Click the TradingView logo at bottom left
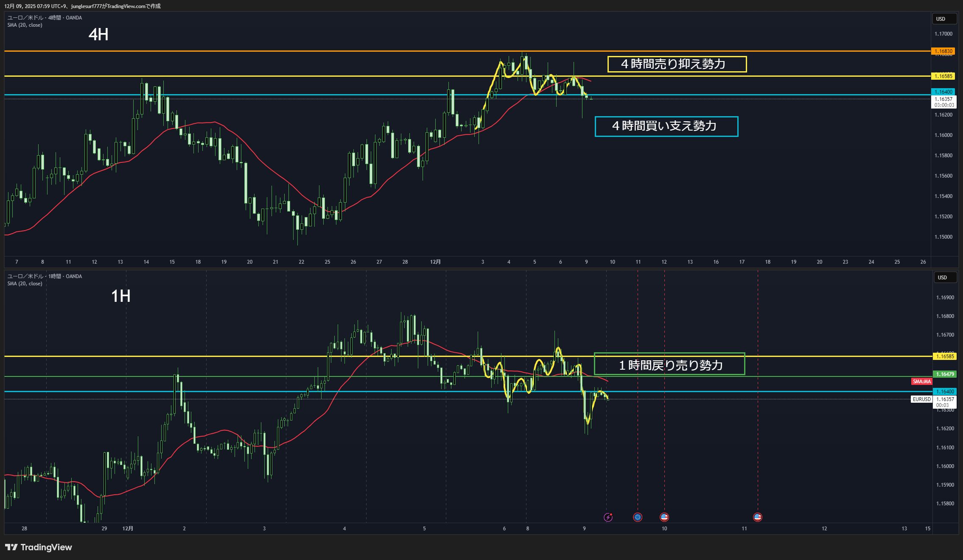963x560 pixels. 39,547
